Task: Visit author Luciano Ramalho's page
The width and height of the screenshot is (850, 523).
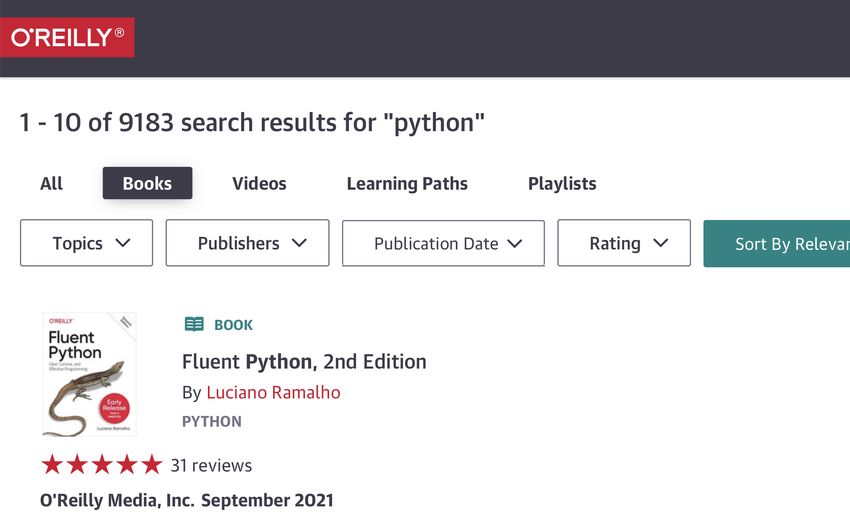Action: 273,392
